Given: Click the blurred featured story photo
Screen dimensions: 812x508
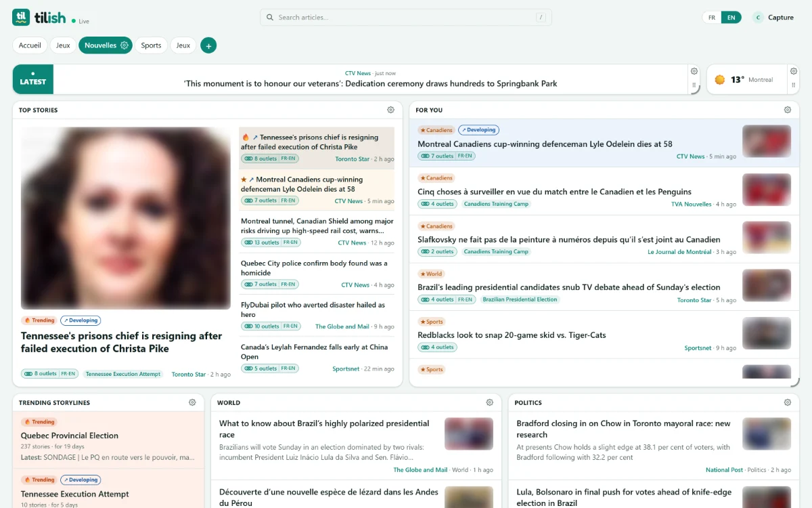Looking at the screenshot, I should tap(126, 218).
